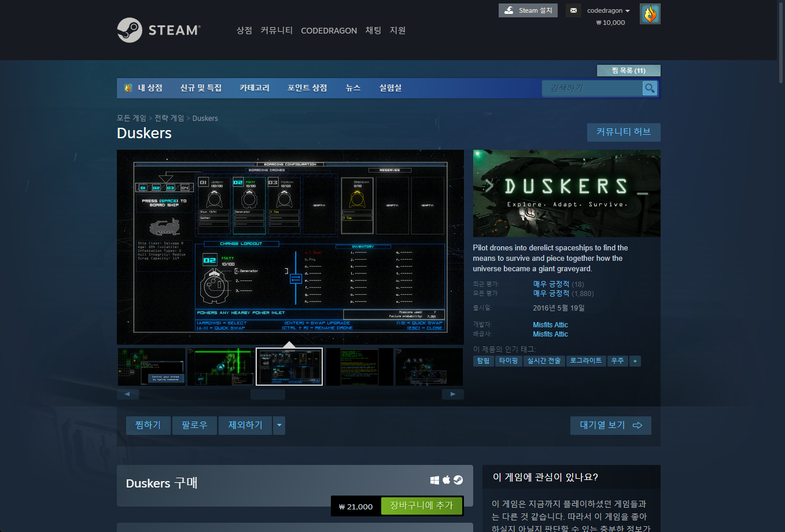Click the thumbnail strip scrollbar handle
785x532 pixels.
[x=268, y=394]
